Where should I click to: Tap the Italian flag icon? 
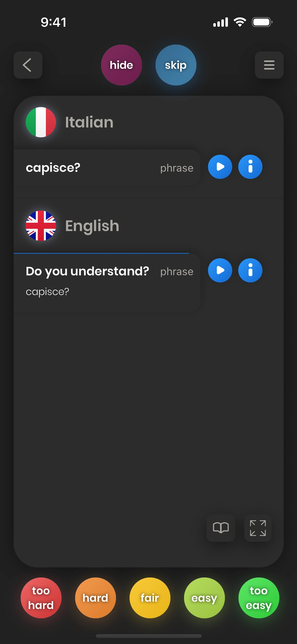[41, 122]
